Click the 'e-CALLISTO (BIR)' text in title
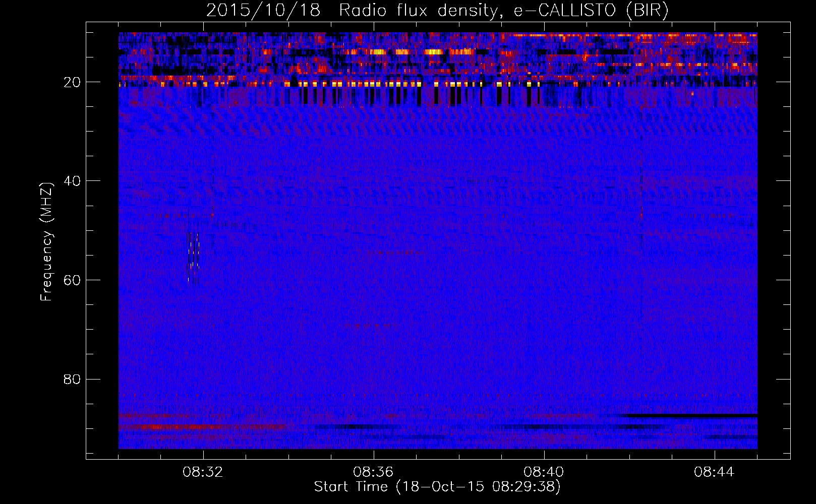Viewport: 816px width, 504px height. (591, 11)
